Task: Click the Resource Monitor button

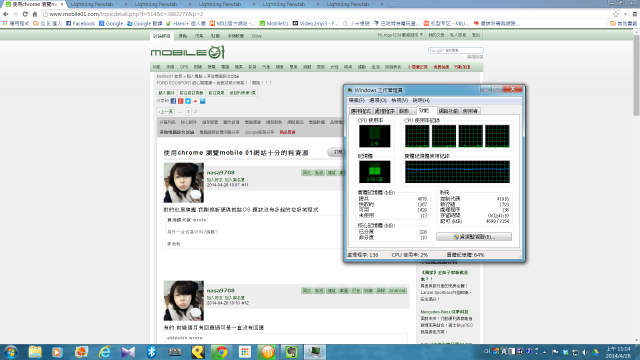Action: (x=474, y=237)
